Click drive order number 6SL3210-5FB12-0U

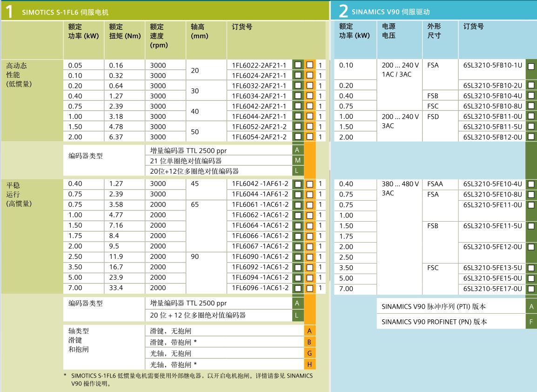(492, 137)
